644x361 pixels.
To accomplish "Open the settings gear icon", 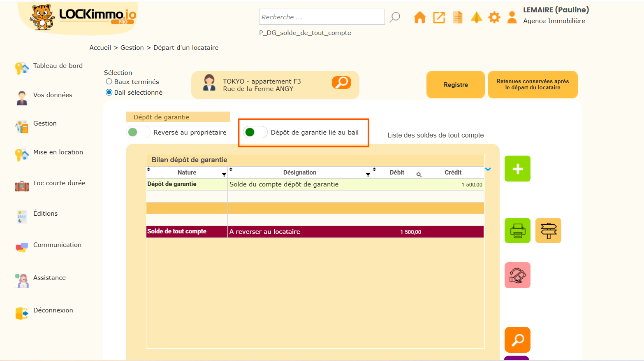I will (x=494, y=18).
